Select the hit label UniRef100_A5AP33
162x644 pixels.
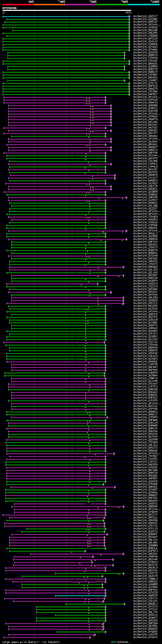(x=145, y=103)
